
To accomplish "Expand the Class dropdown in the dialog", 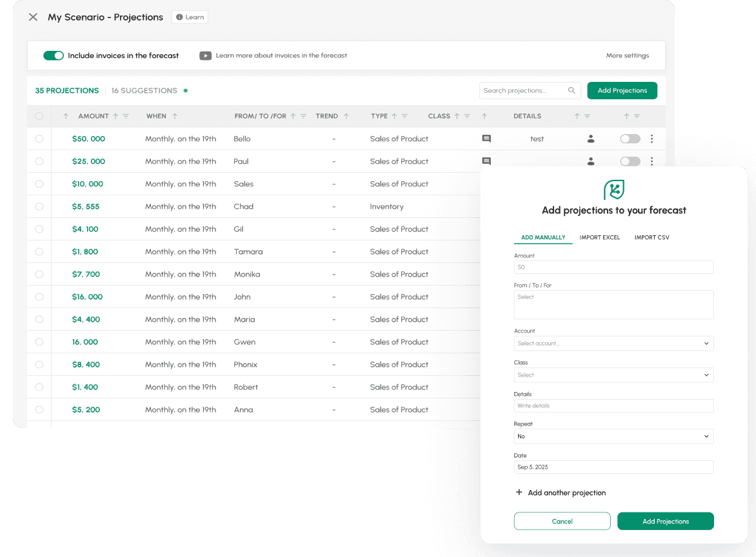I will tap(613, 375).
